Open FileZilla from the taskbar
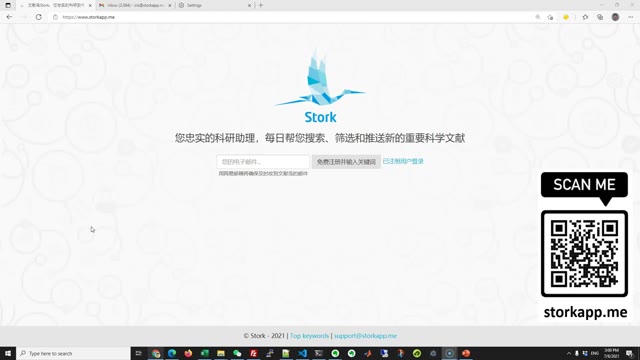 [253, 353]
